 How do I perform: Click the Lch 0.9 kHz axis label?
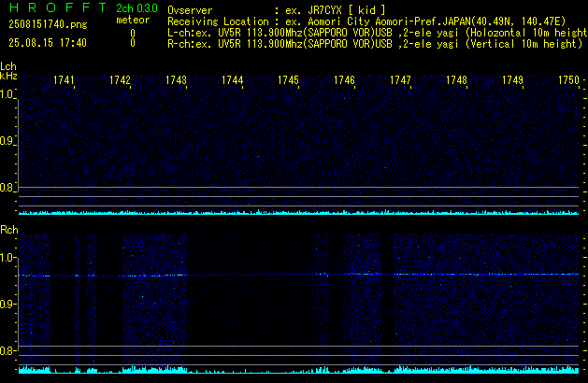click(x=7, y=141)
